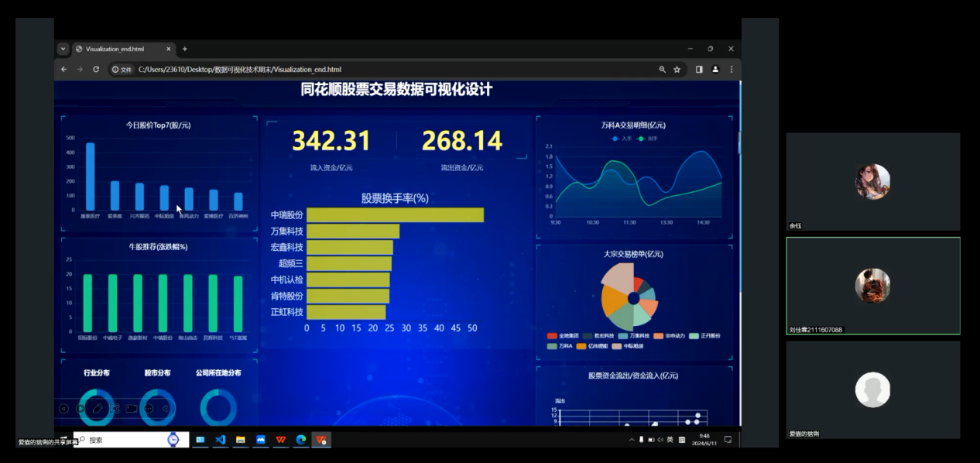Toggle 金地集团 in the pie legend

click(563, 335)
